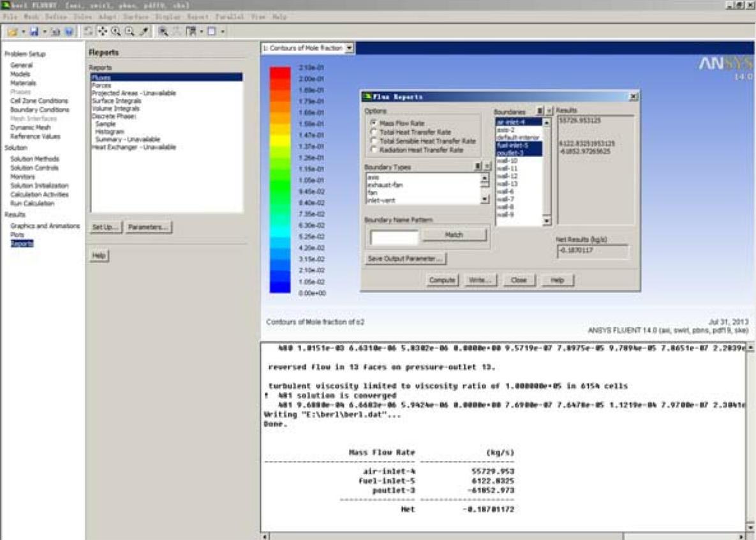This screenshot has width=756, height=540.
Task: Click the zoom in magnifier icon
Action: [116, 31]
